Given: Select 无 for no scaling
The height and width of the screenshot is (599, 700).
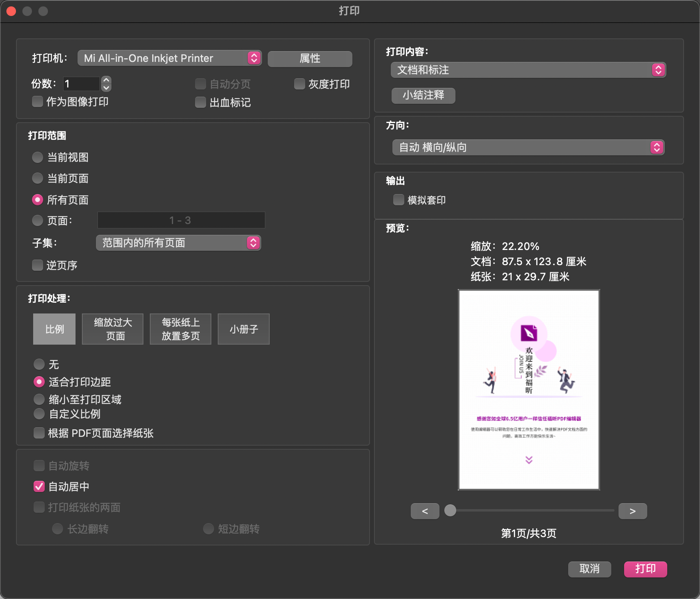Looking at the screenshot, I should 39,364.
